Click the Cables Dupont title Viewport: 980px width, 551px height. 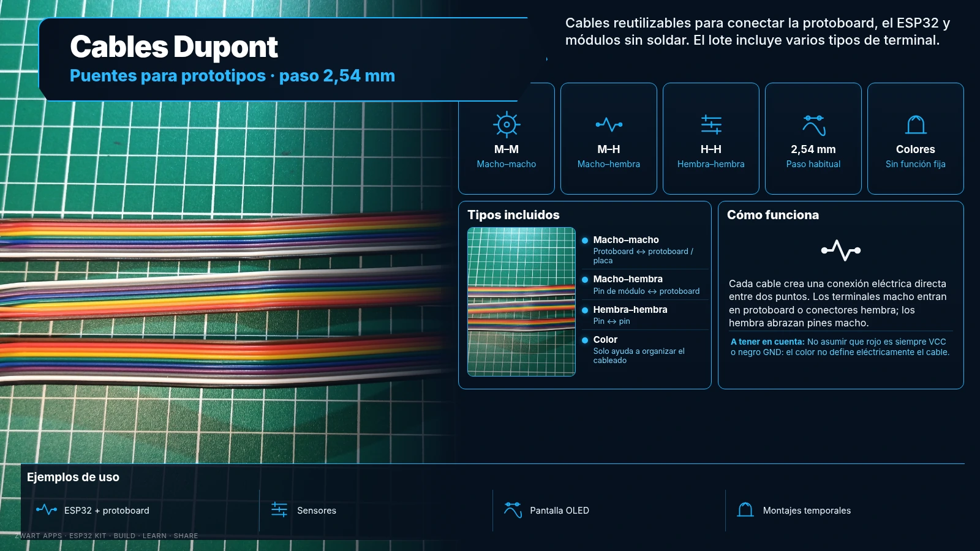click(x=174, y=47)
